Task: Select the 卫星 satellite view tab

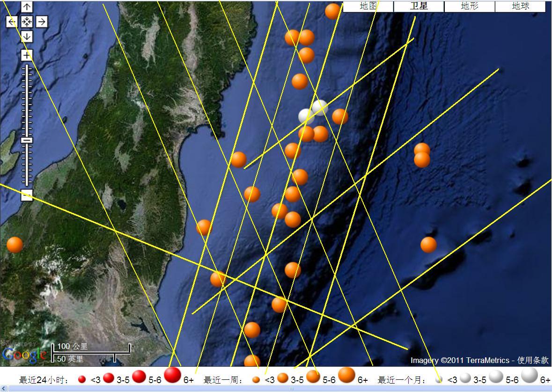Action: pyautogui.click(x=419, y=6)
